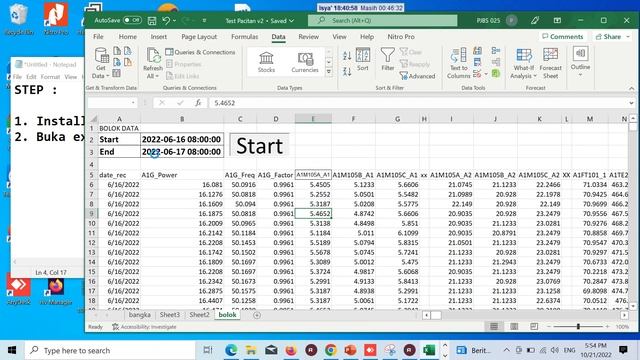Select the Currencies data type

tap(304, 62)
